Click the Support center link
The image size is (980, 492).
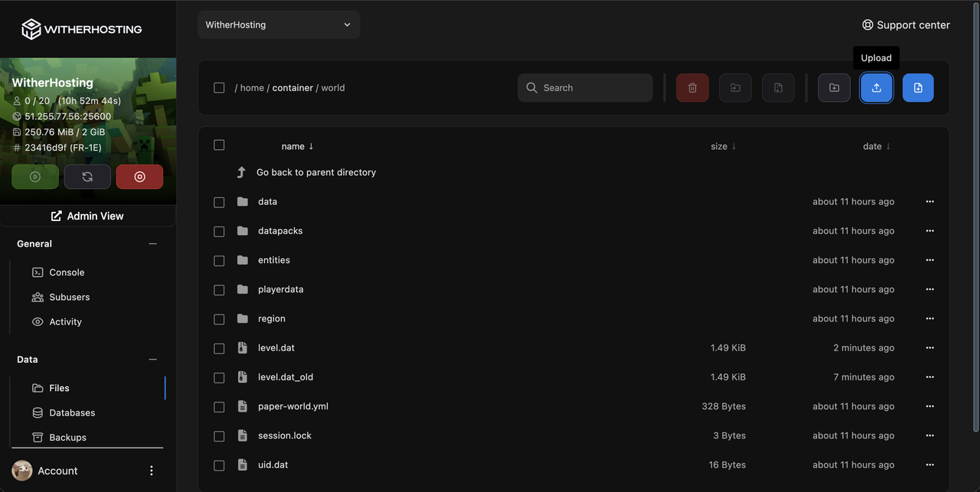(906, 25)
